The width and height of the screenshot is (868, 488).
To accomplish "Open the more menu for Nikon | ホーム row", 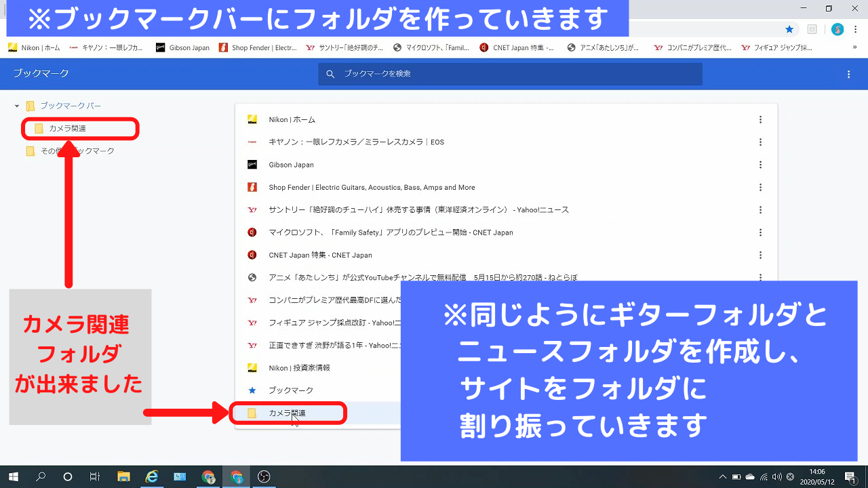I will pos(760,120).
